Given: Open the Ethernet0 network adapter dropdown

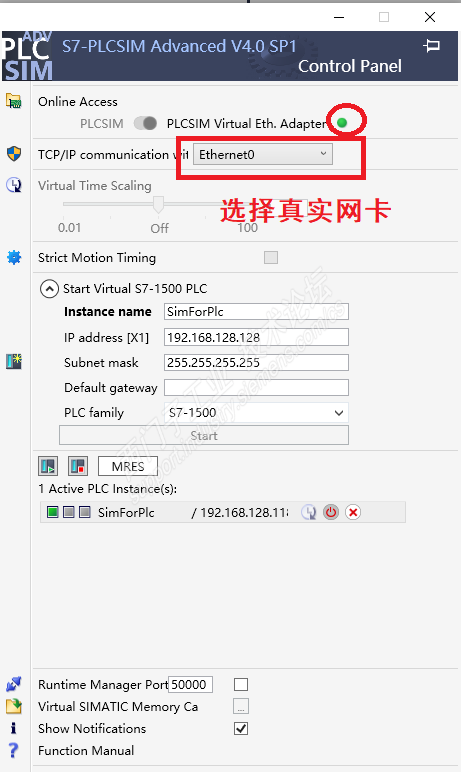Looking at the screenshot, I should click(263, 155).
